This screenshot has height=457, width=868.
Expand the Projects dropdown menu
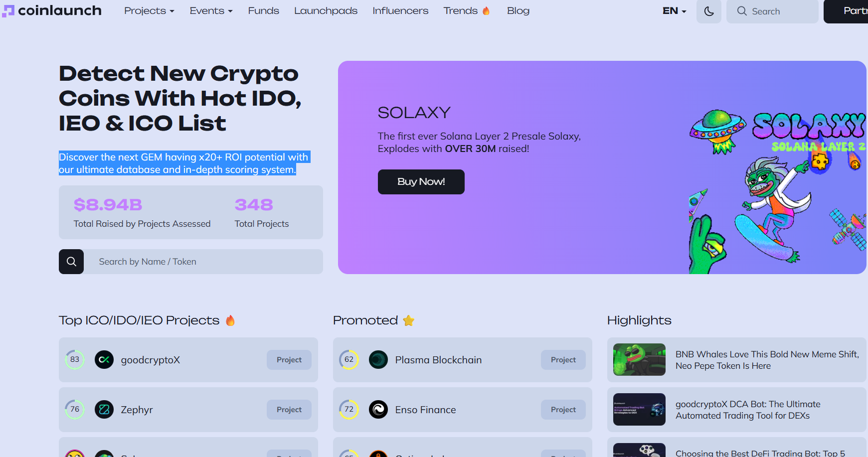149,11
